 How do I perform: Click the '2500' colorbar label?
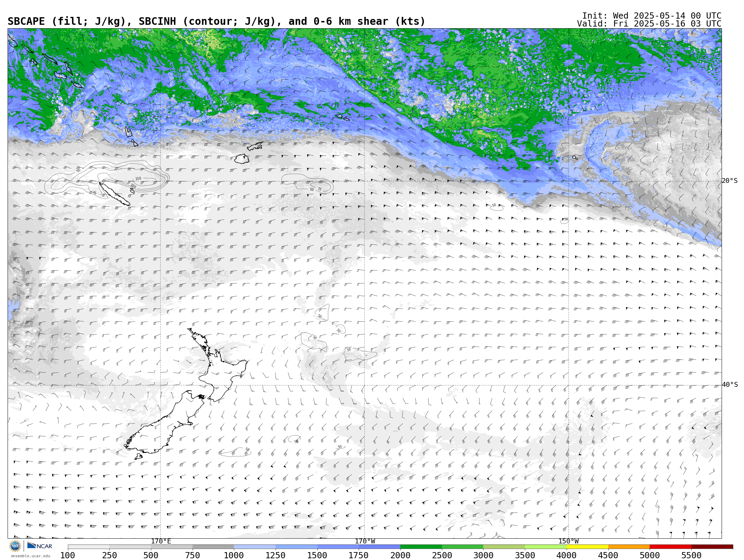click(442, 555)
